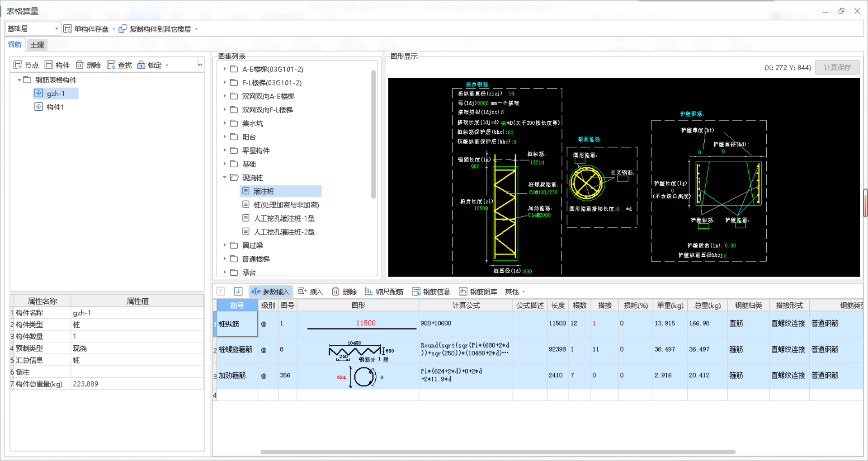Click the 删除 trash icon in left panel

click(80, 65)
